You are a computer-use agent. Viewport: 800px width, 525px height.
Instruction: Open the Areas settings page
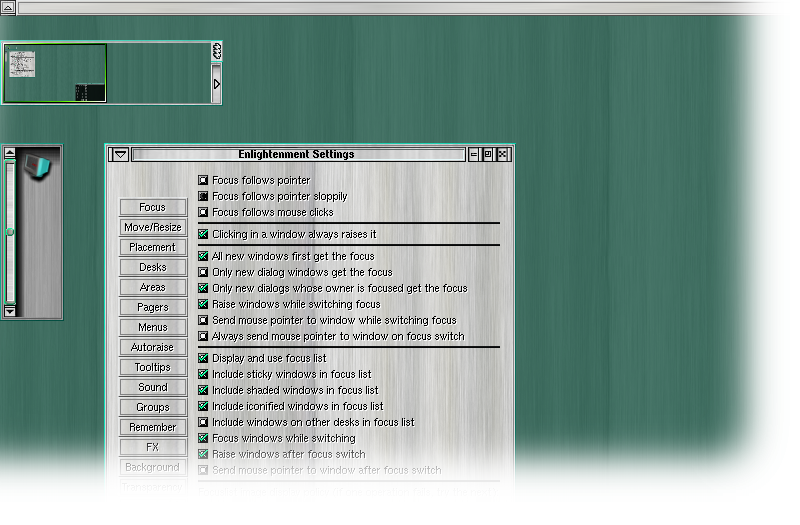153,287
